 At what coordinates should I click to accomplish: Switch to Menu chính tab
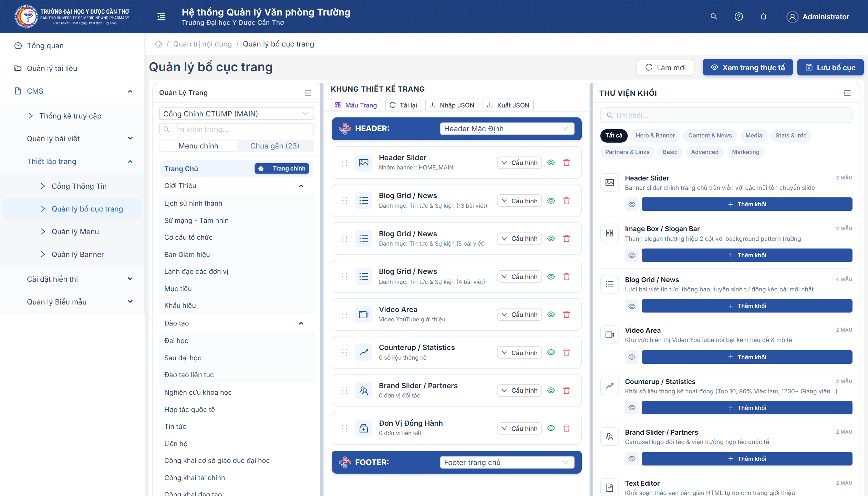point(198,146)
